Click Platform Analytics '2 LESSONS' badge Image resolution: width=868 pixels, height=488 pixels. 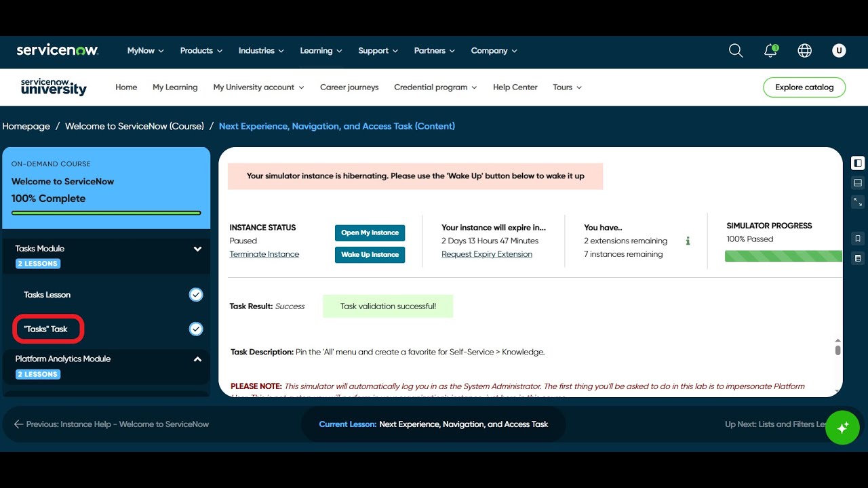(x=38, y=374)
